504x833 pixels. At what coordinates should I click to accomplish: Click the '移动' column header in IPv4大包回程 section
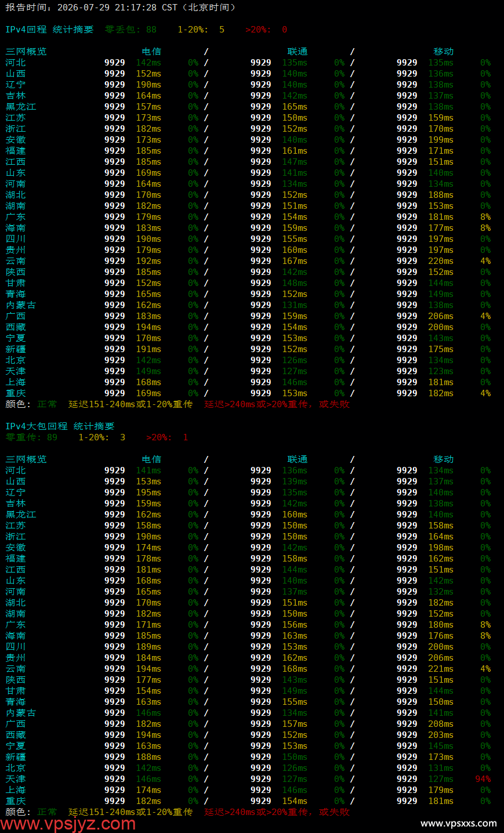pyautogui.click(x=444, y=459)
